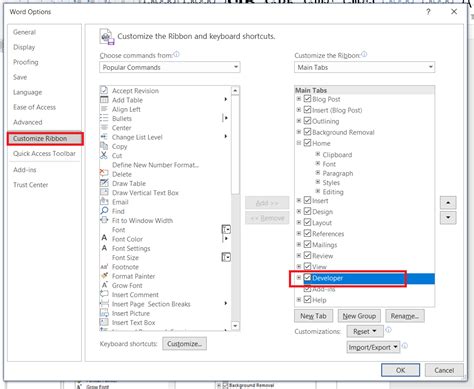Click the Email command icon
This screenshot has width=474, height=389.
click(104, 201)
